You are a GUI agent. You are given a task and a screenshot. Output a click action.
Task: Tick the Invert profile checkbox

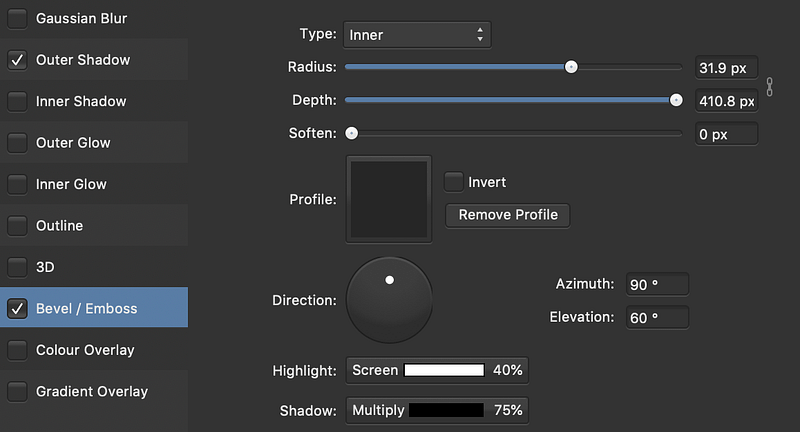454,182
